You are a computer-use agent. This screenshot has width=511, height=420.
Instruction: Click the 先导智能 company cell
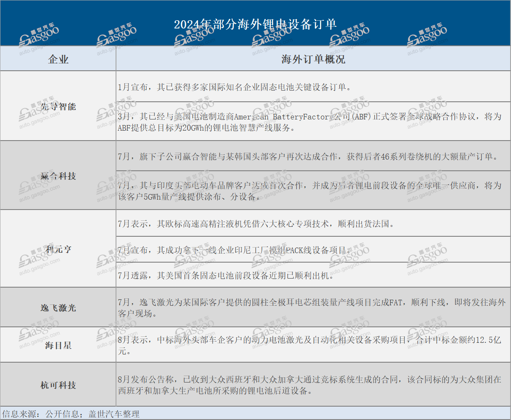coord(58,107)
